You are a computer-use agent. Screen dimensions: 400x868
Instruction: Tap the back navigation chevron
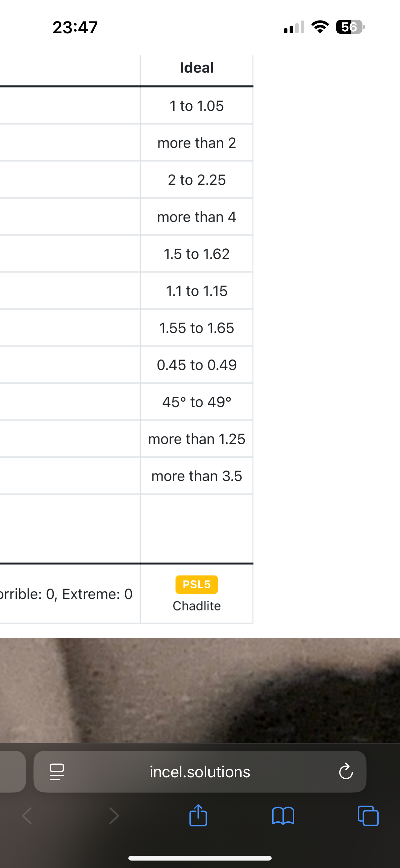[27, 816]
